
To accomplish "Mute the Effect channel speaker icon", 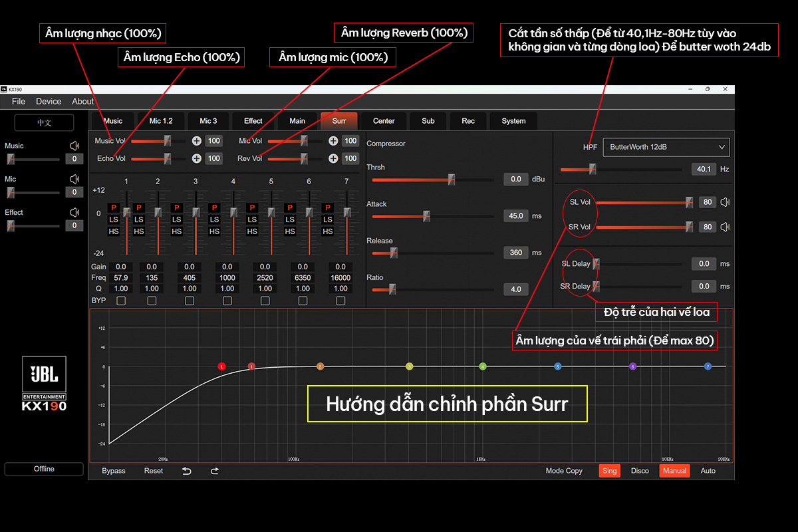I will pyautogui.click(x=74, y=212).
